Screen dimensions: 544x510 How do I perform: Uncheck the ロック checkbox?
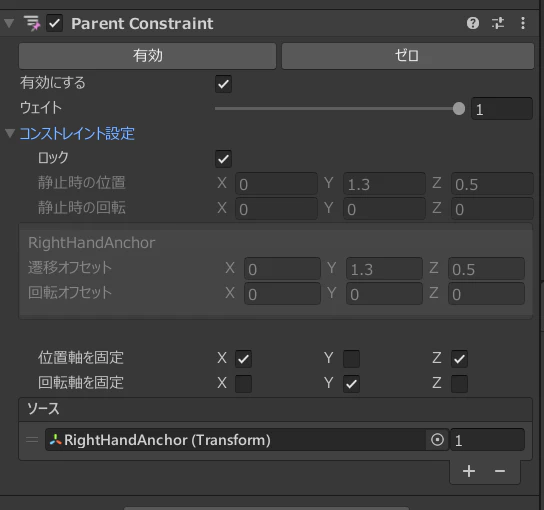click(x=223, y=159)
